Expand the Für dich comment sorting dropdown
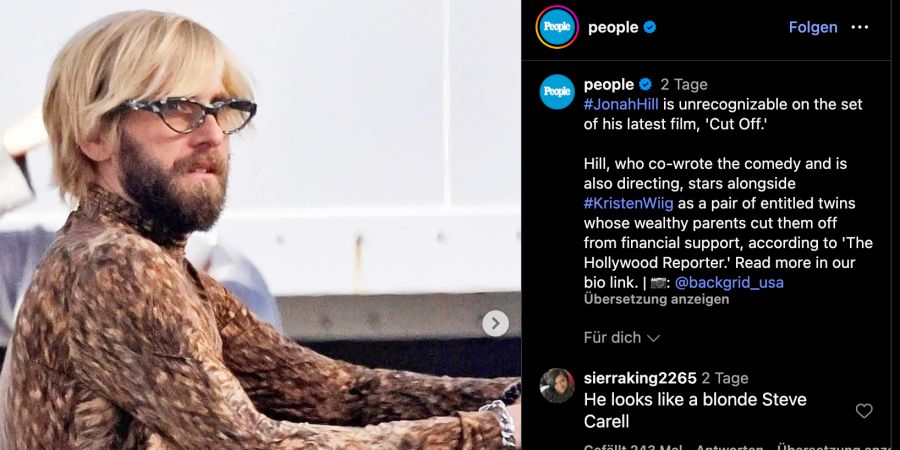900x450 pixels. point(622,338)
